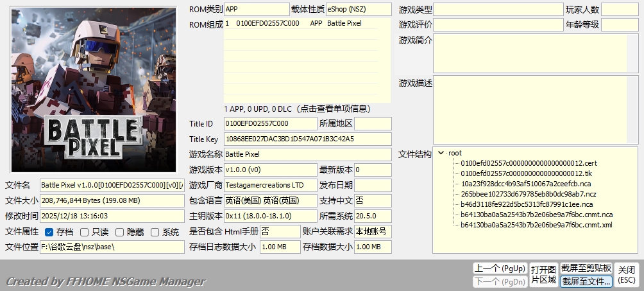Click the Title ID field
Image resolution: width=644 pixels, height=291 pixels.
pyautogui.click(x=270, y=123)
